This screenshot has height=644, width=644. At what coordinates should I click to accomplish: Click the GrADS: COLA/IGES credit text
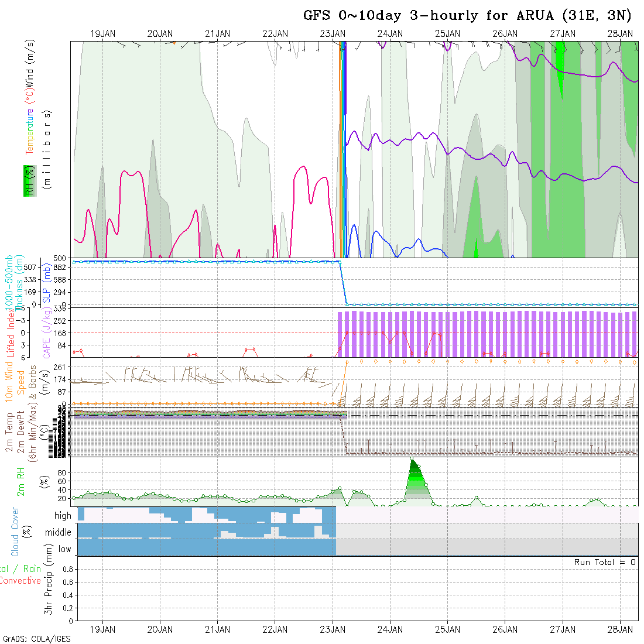pos(36,639)
